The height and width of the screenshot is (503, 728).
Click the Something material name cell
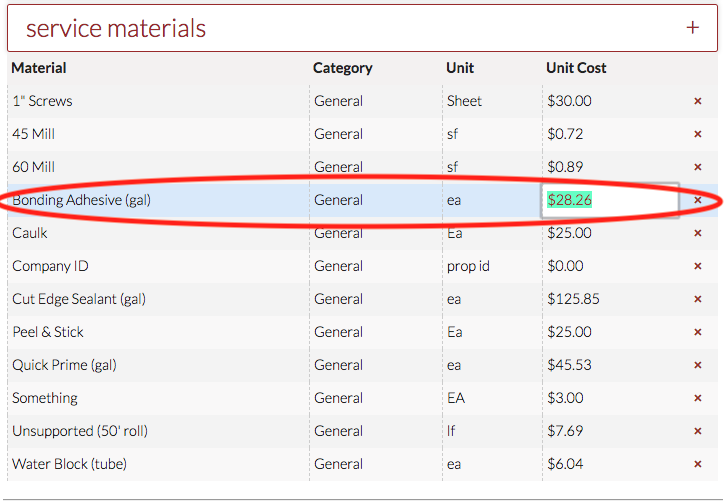pyautogui.click(x=45, y=398)
